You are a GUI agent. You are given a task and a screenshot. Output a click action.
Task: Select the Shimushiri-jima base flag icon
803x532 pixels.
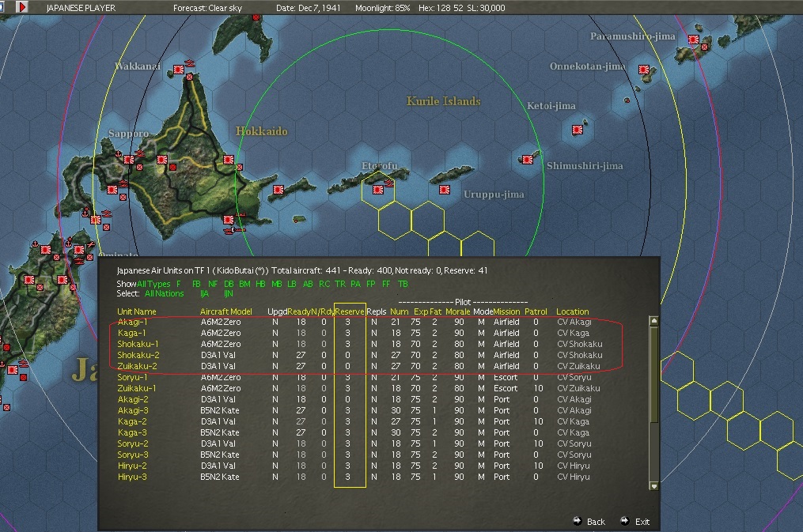click(x=528, y=160)
